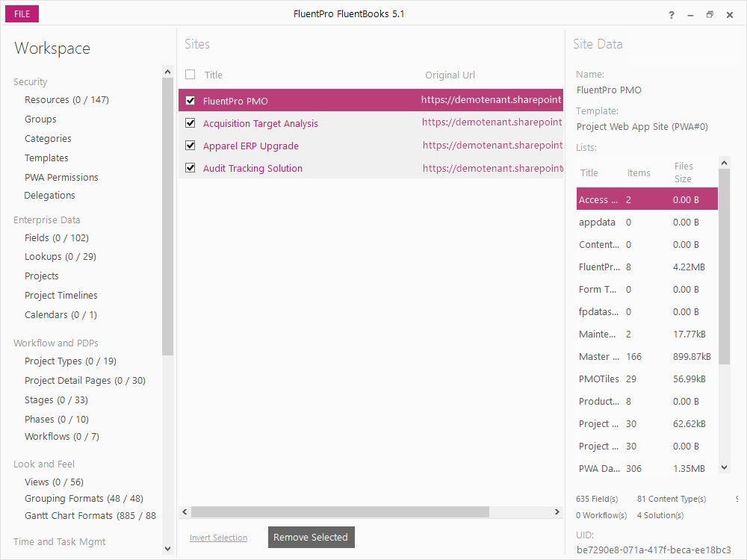Viewport: 747px width, 560px height.
Task: Uncheck the Acquisition Target Analysis checkbox
Action: (x=190, y=123)
